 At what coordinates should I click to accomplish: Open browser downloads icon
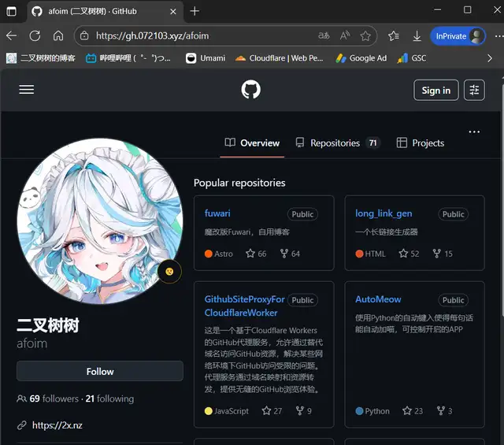pyautogui.click(x=417, y=35)
